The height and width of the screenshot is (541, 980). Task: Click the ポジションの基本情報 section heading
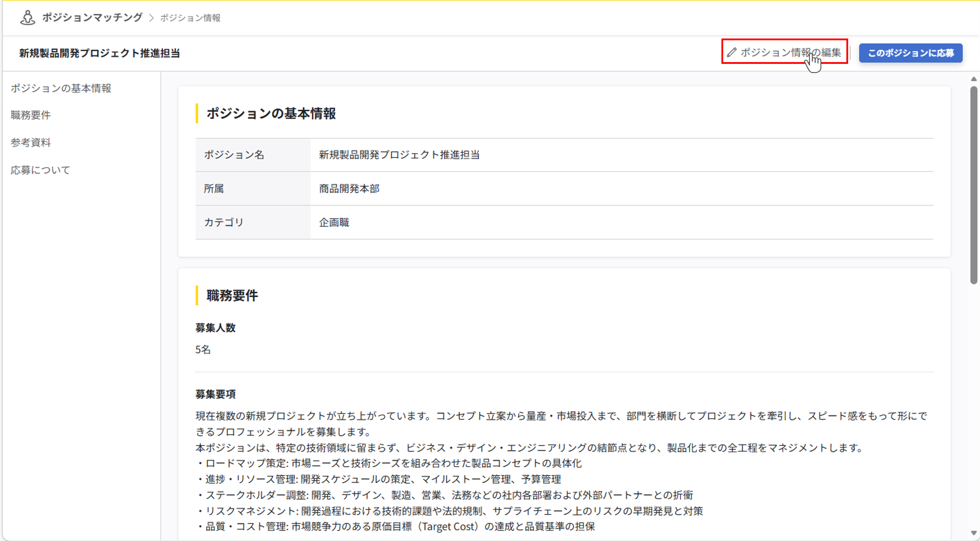[271, 113]
